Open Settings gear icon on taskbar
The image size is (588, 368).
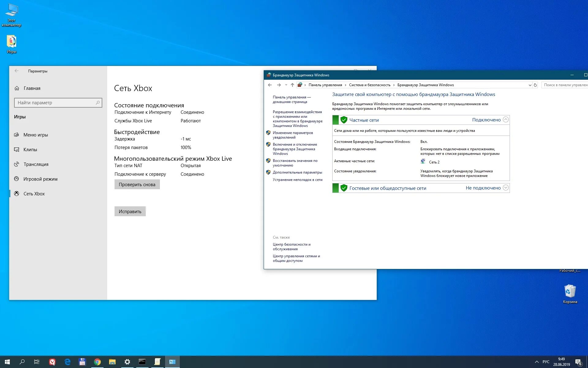pyautogui.click(x=127, y=362)
